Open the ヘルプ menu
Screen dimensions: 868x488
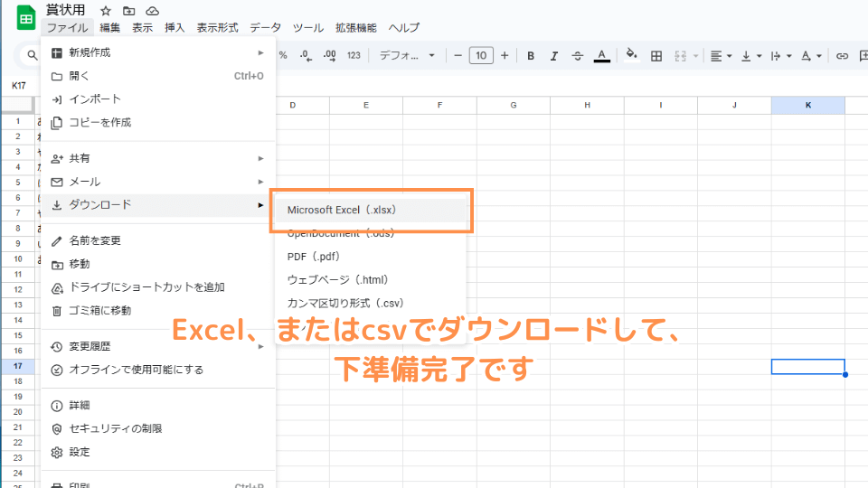coord(403,28)
